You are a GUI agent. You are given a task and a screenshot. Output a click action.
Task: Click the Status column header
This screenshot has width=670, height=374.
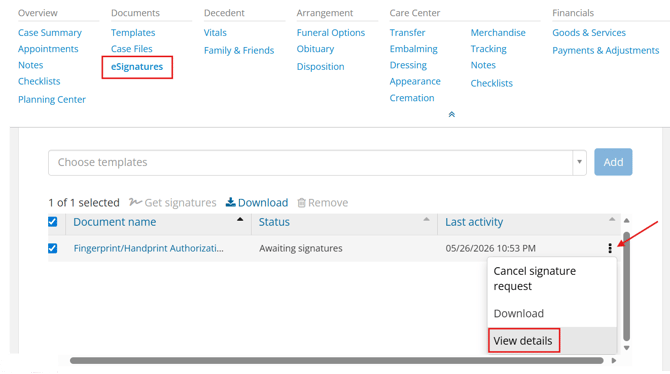274,222
